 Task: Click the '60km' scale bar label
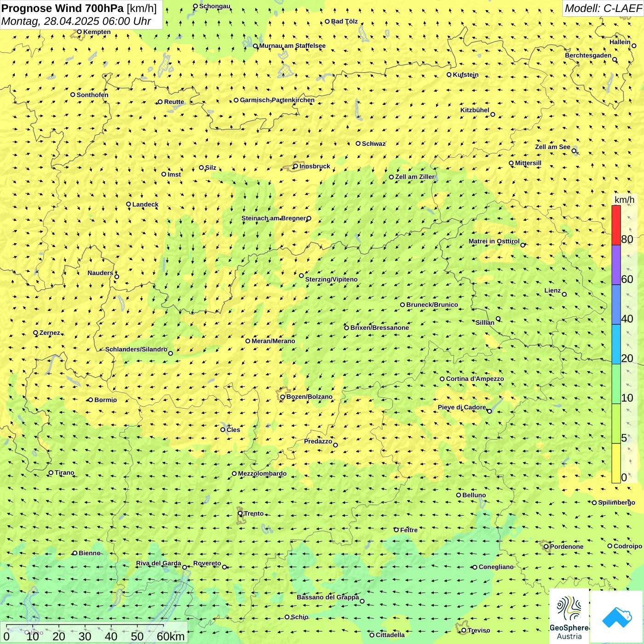tap(171, 636)
